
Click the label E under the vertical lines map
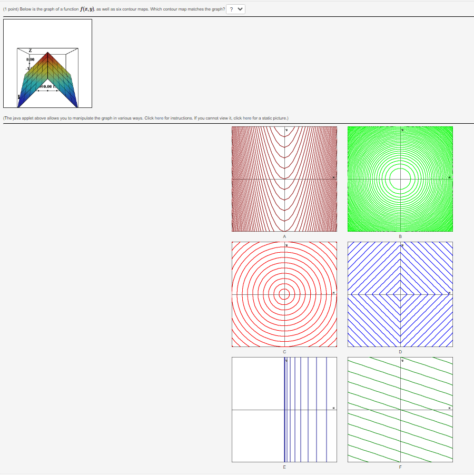click(284, 467)
